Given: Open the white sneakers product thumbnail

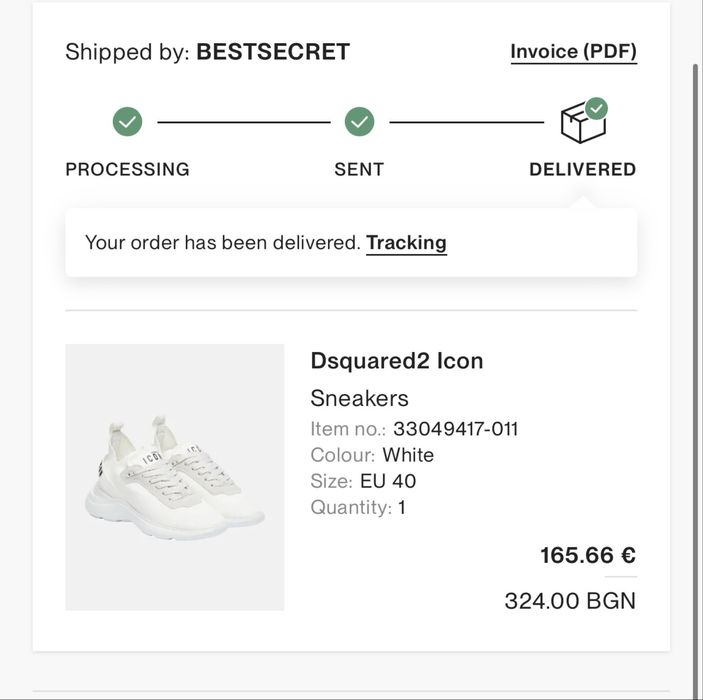Looking at the screenshot, I should click(x=175, y=477).
